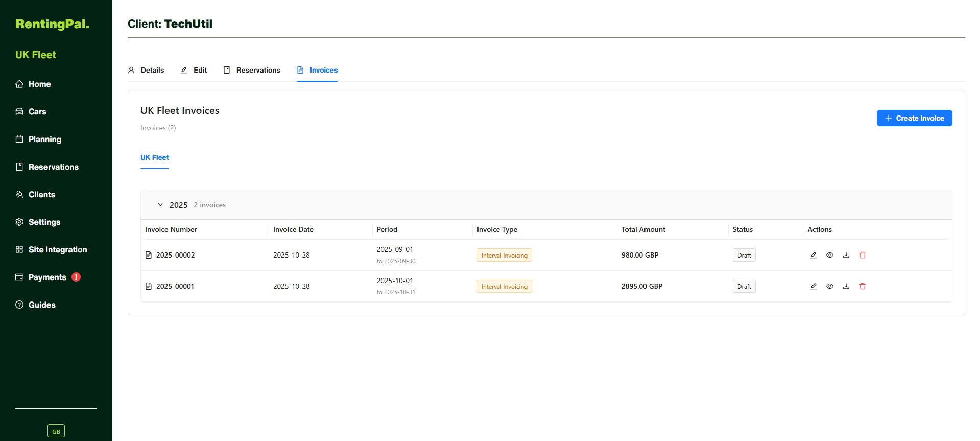Click invoice number 2025-00002
Screen dimensions: 980x441
[x=175, y=255]
